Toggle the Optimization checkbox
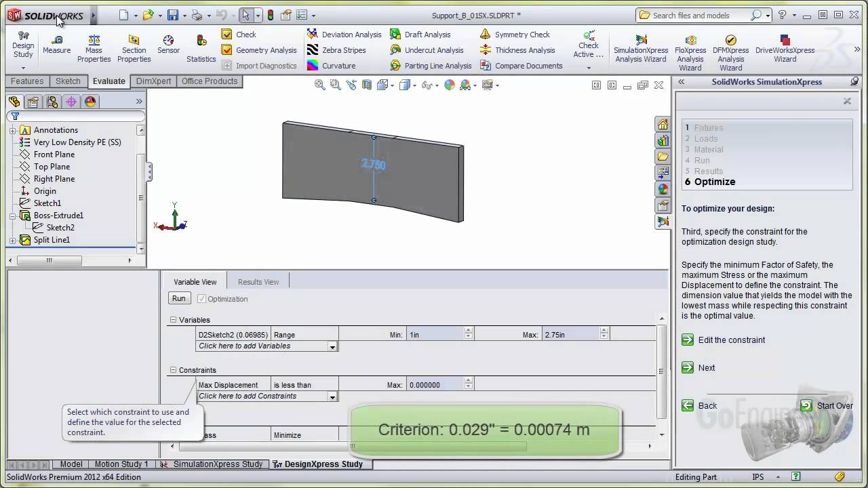 coord(201,299)
